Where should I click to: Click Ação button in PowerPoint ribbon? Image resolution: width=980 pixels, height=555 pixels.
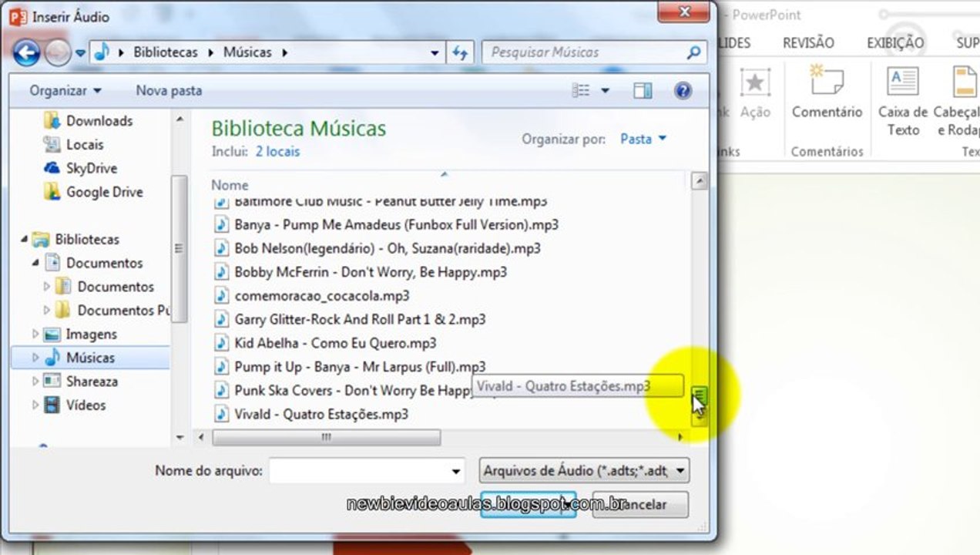(755, 94)
